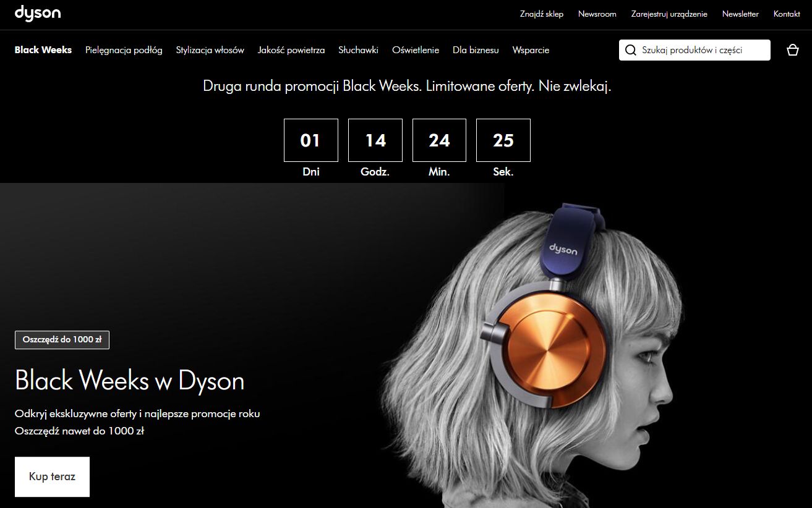Open the shopping basket icon
This screenshot has width=812, height=508.
[x=793, y=50]
